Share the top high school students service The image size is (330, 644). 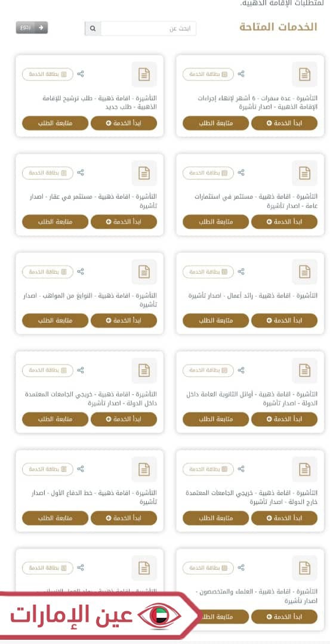[241, 370]
